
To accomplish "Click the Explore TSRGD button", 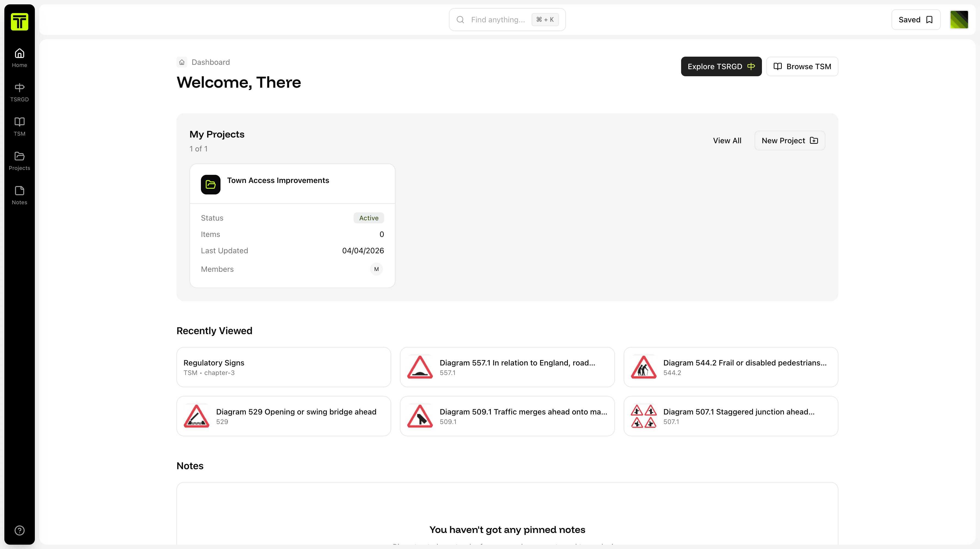I will point(721,66).
